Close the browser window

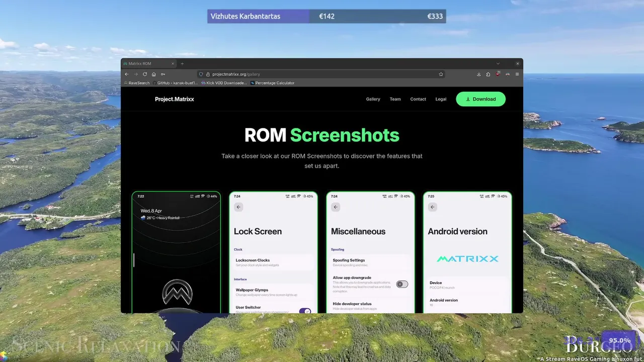click(x=517, y=64)
